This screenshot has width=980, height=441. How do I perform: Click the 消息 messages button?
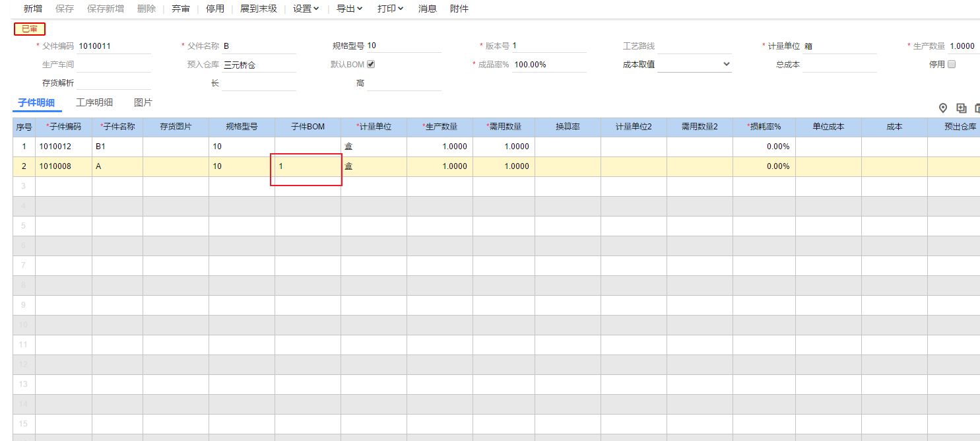[x=428, y=9]
